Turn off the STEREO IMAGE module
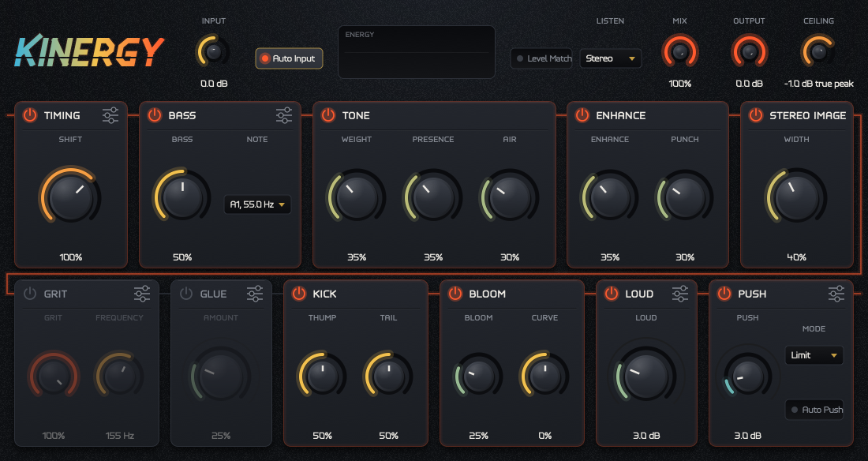This screenshot has width=868, height=461. pos(756,115)
